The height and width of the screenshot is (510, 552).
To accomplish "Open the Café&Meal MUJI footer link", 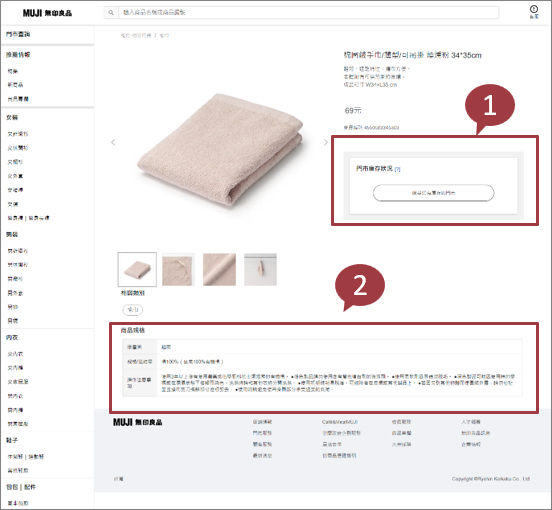I will pyautogui.click(x=340, y=422).
